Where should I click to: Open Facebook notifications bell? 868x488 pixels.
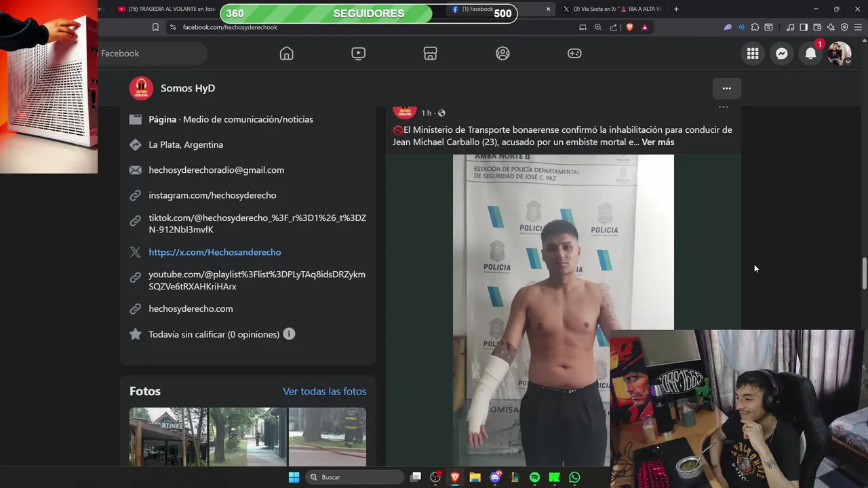[x=810, y=54]
